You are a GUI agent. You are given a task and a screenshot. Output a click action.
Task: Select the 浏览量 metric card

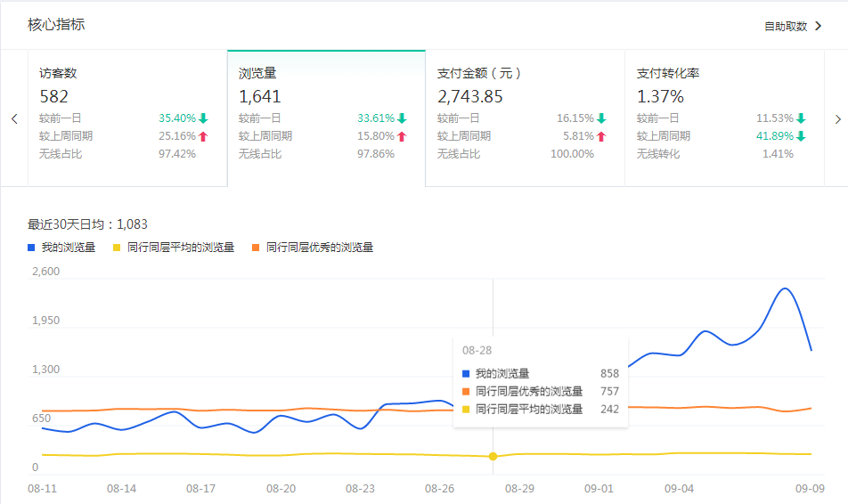coord(326,118)
